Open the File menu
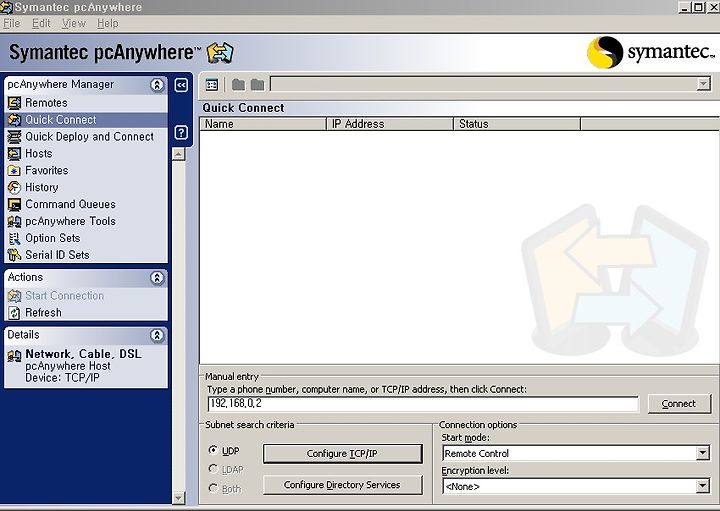 point(12,23)
